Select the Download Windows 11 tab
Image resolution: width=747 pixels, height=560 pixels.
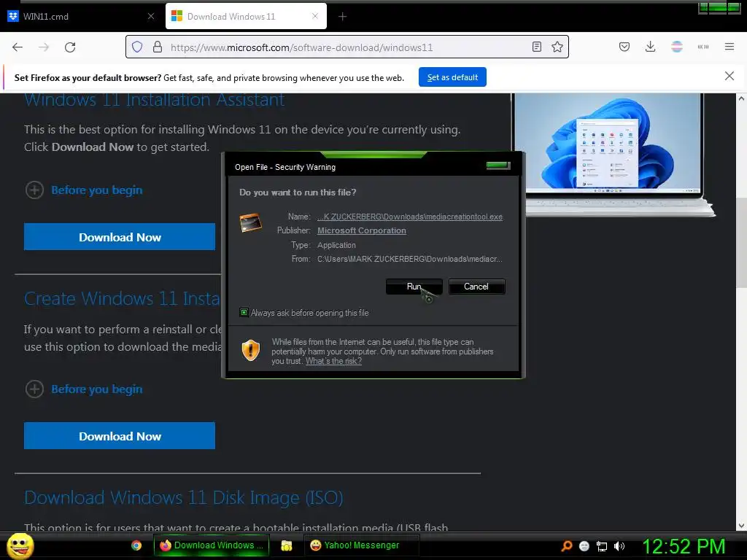coord(247,16)
